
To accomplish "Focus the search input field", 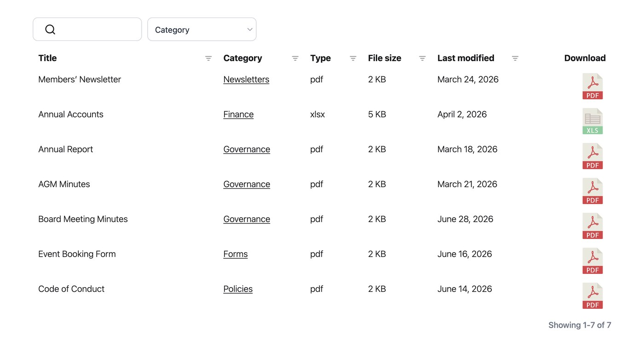I will pos(87,29).
